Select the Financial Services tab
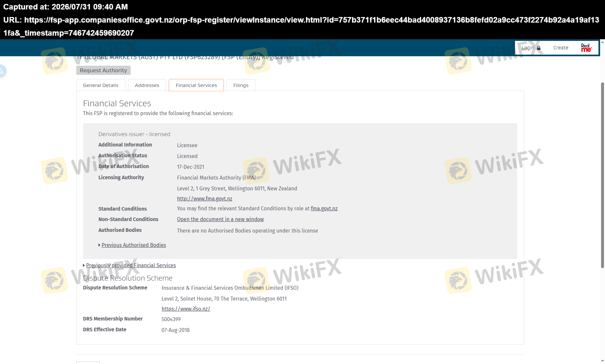 pyautogui.click(x=196, y=85)
